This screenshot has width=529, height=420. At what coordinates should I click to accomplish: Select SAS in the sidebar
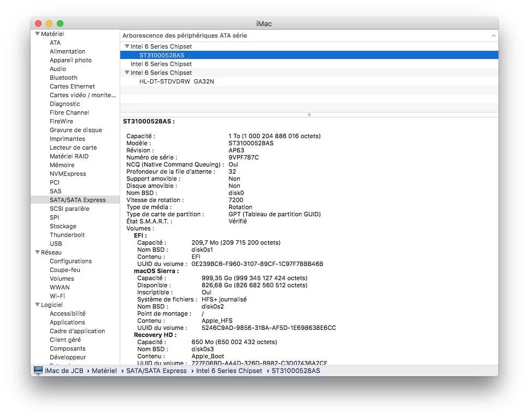pos(55,191)
